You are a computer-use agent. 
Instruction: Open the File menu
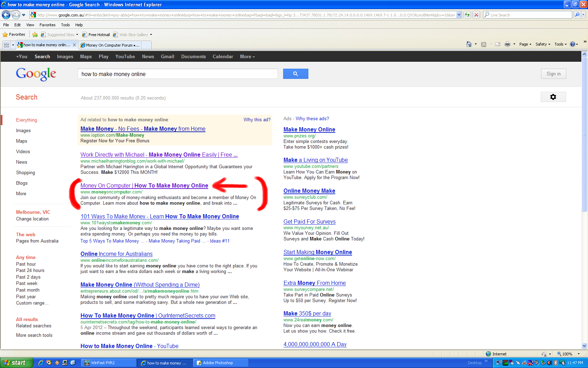6,25
